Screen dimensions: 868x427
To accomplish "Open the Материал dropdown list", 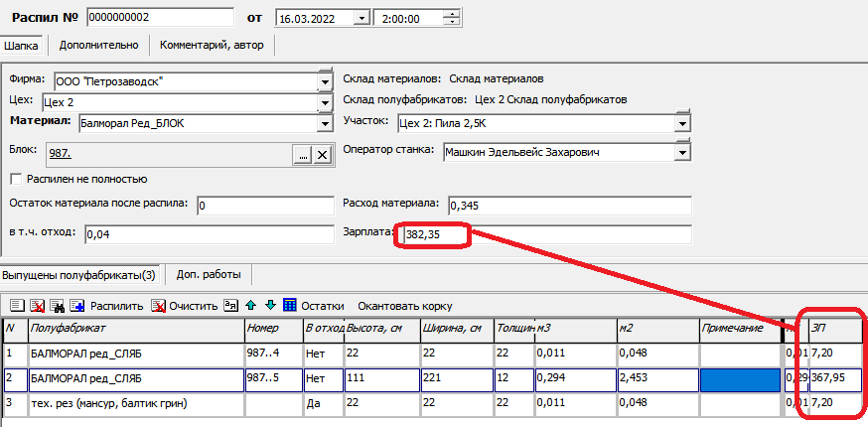I will click(x=324, y=123).
